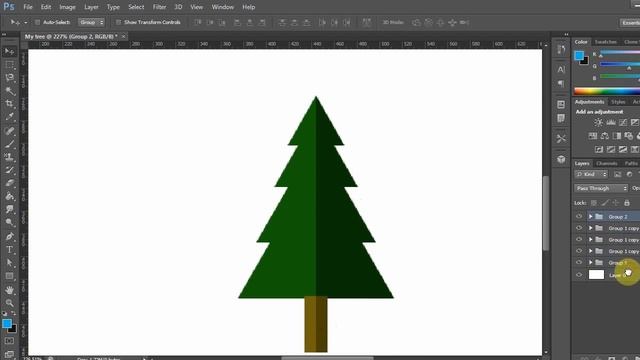Viewport: 640px width, 360px height.
Task: Toggle visibility of Group 1 folder
Action: coord(579,262)
